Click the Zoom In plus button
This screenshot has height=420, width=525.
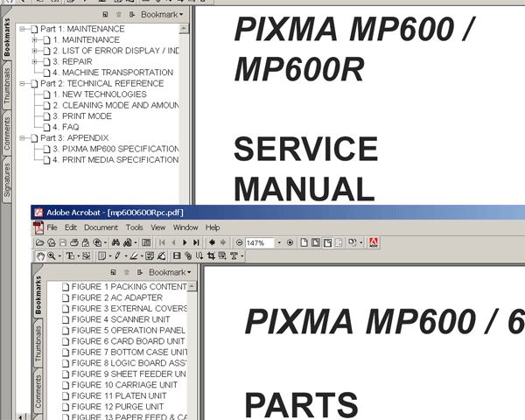pyautogui.click(x=290, y=242)
